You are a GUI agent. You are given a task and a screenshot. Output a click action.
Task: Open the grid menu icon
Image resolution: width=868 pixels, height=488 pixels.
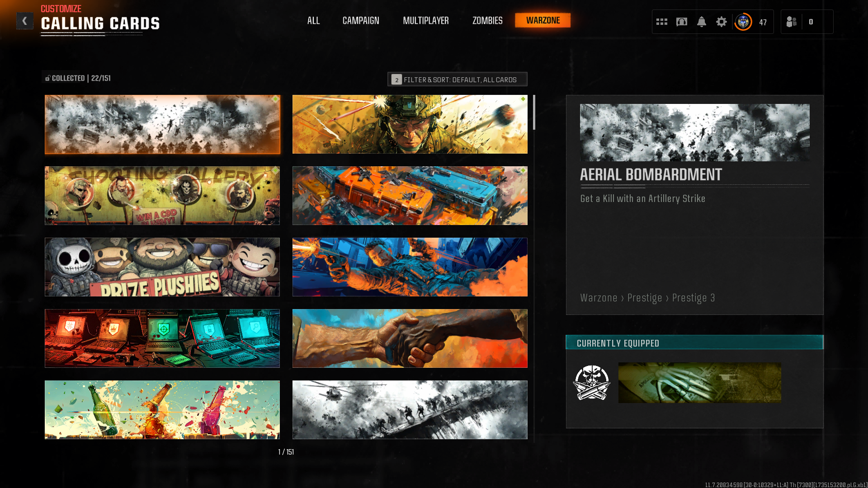tap(662, 22)
